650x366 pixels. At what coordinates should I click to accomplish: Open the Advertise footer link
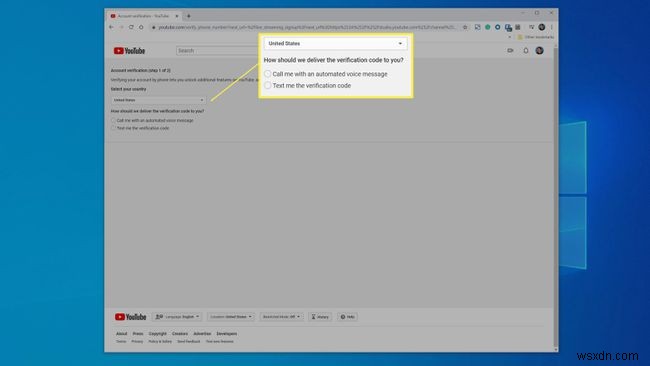202,334
